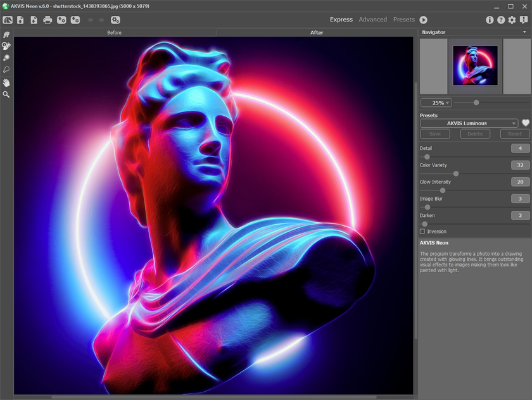Click the Reset preset button
The image size is (532, 400).
(x=514, y=134)
